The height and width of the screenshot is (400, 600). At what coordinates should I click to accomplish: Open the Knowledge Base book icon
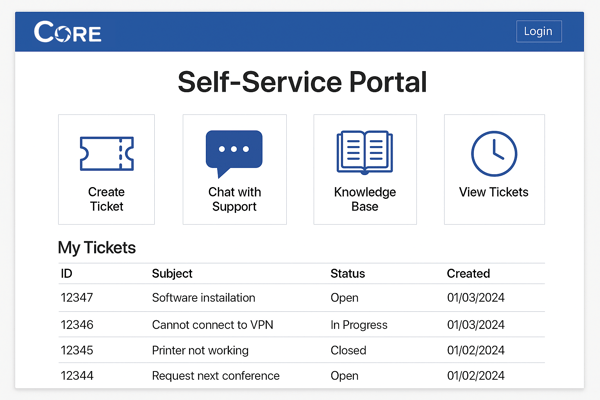[x=365, y=153]
